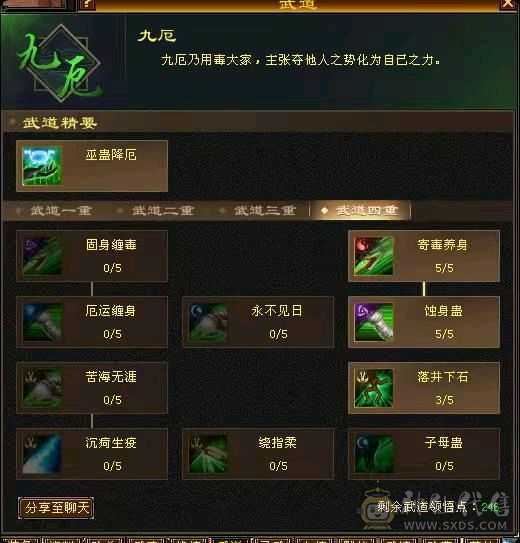Image resolution: width=520 pixels, height=543 pixels.
Task: Click the 沉疴生疫 skill icon
Action: (42, 454)
